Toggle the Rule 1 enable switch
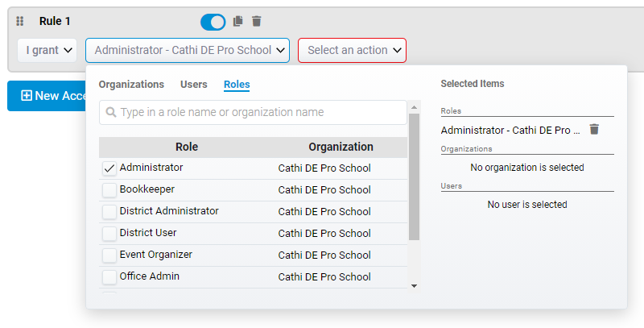The width and height of the screenshot is (644, 328). [x=213, y=22]
